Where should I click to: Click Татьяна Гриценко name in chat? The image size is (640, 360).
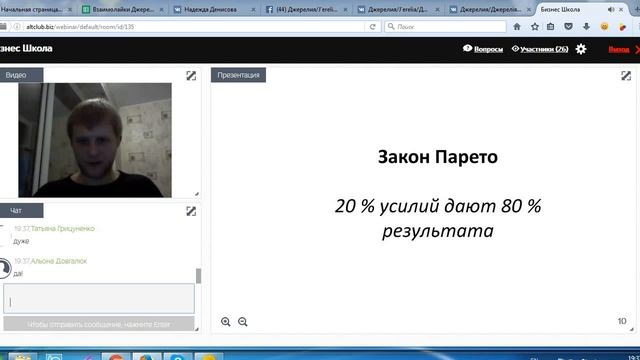(x=63, y=229)
